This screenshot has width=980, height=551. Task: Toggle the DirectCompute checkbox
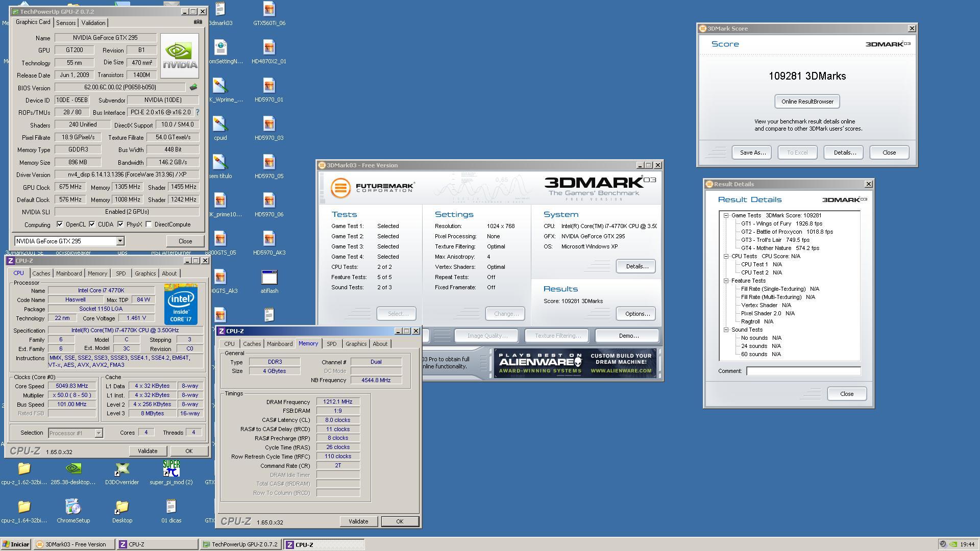click(x=149, y=224)
